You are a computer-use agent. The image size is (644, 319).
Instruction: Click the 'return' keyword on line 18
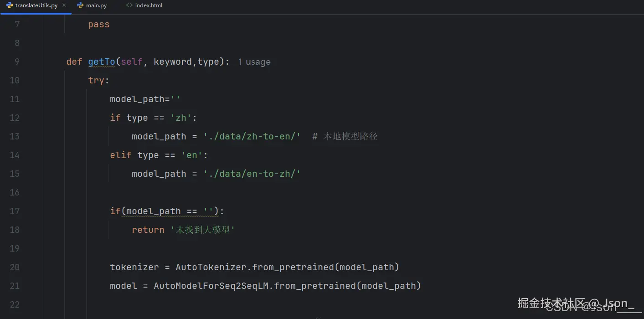(148, 230)
